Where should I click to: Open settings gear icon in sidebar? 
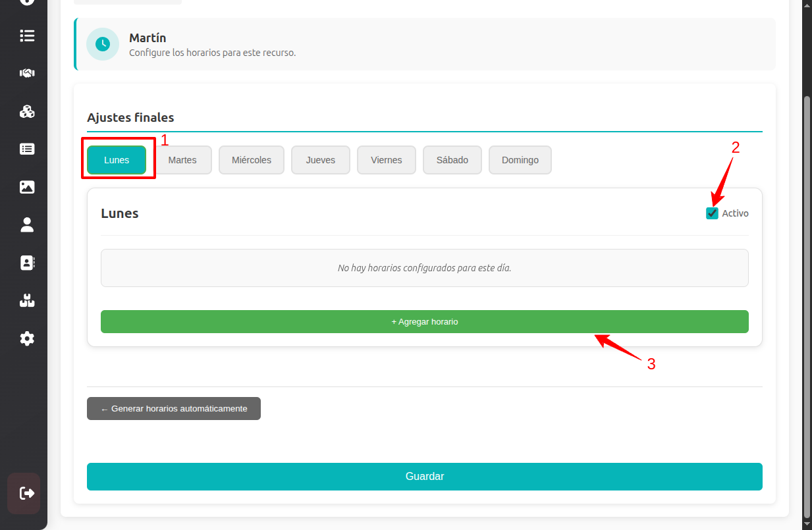pos(27,338)
